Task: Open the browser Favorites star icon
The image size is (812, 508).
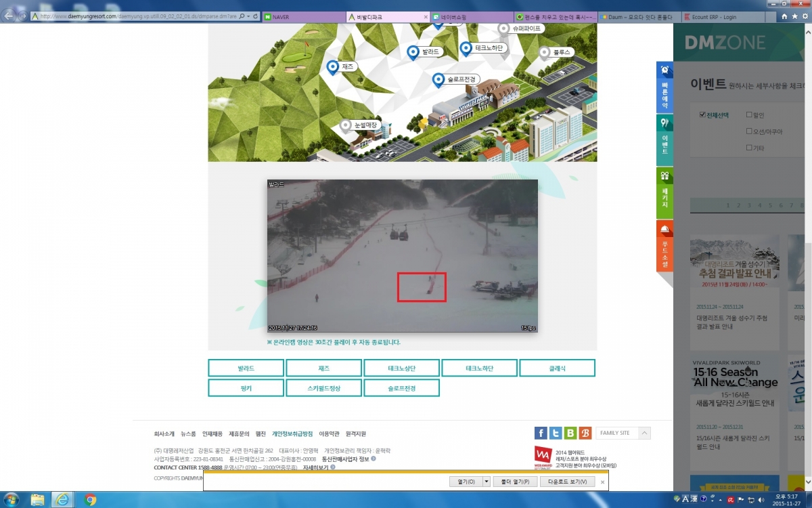Action: (x=793, y=16)
